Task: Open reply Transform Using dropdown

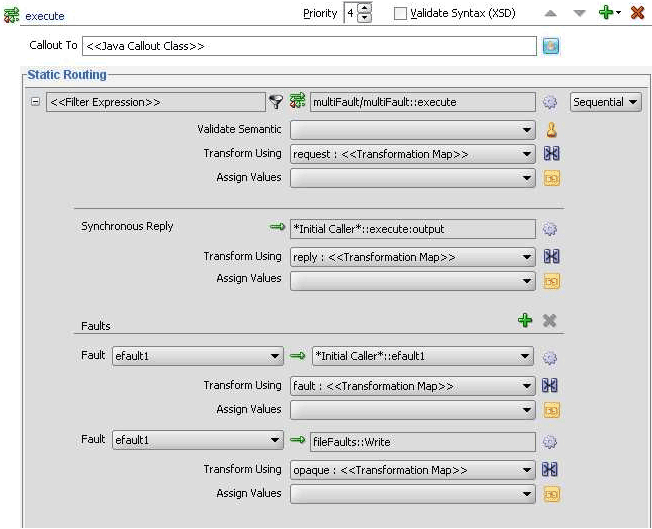Action: click(412, 257)
